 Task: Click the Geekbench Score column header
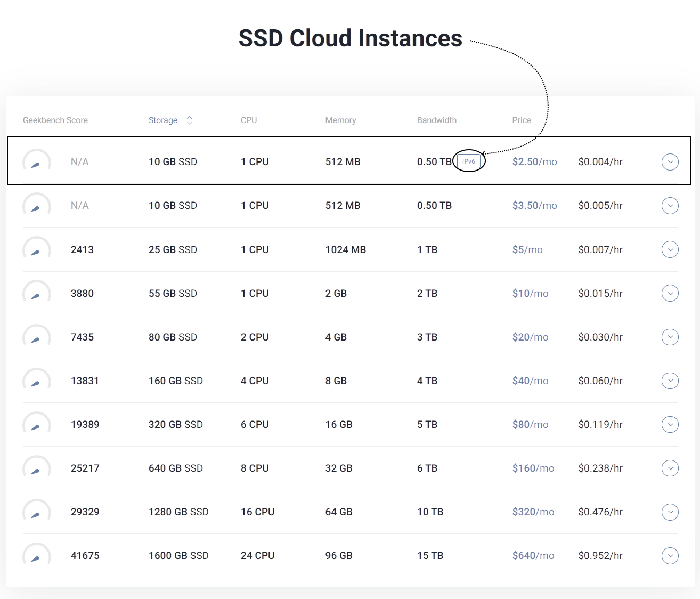[55, 120]
